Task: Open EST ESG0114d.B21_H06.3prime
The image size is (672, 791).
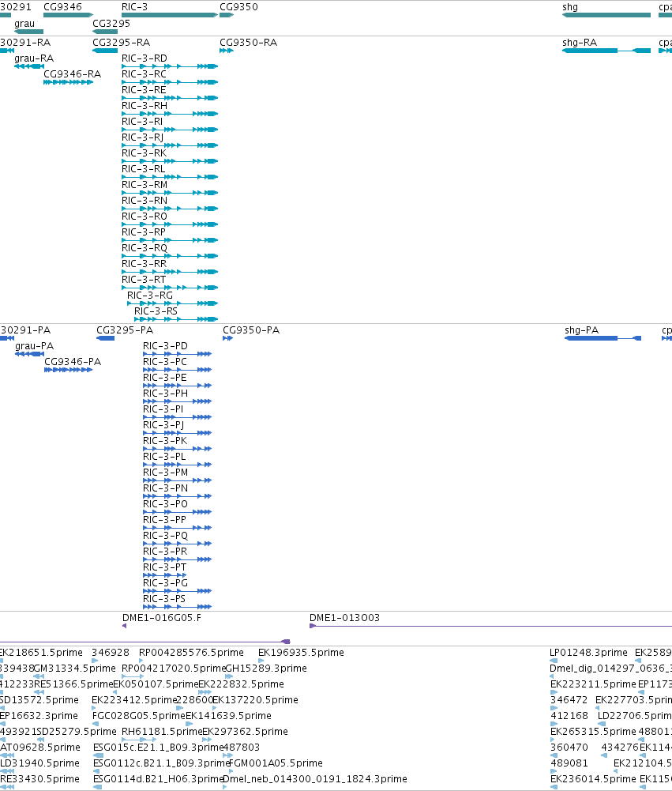Action: (x=158, y=779)
